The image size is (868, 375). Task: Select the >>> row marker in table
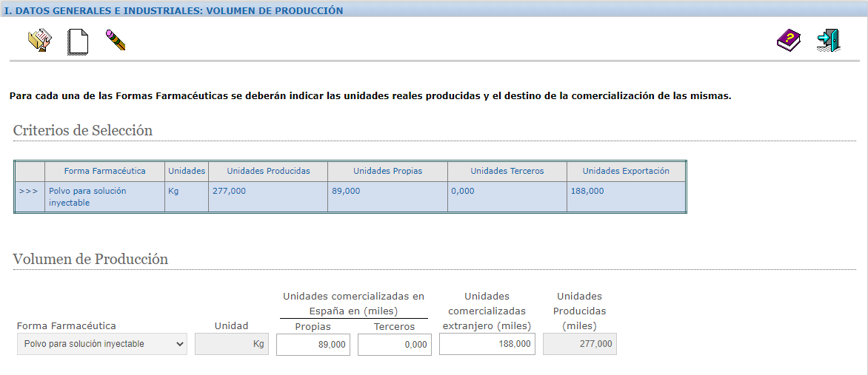(x=29, y=191)
